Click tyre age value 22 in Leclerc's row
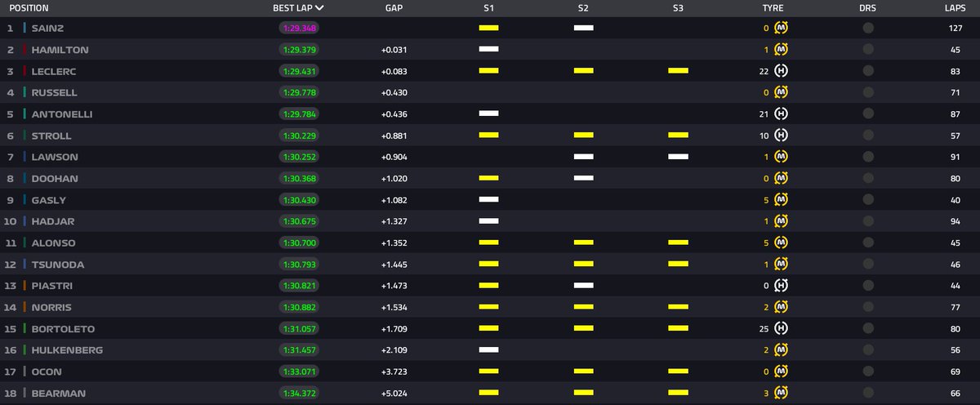This screenshot has width=980, height=405. point(764,71)
